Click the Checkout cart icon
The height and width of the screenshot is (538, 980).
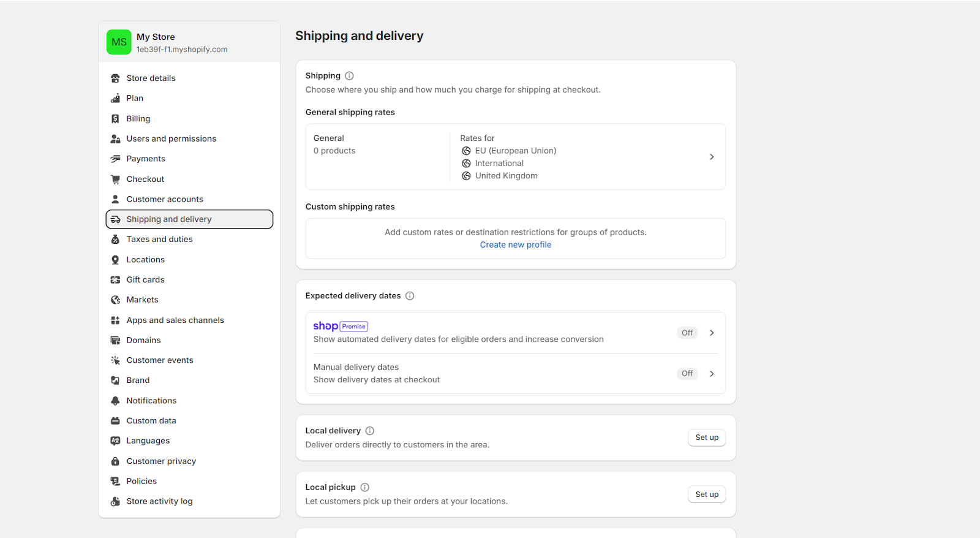point(115,180)
